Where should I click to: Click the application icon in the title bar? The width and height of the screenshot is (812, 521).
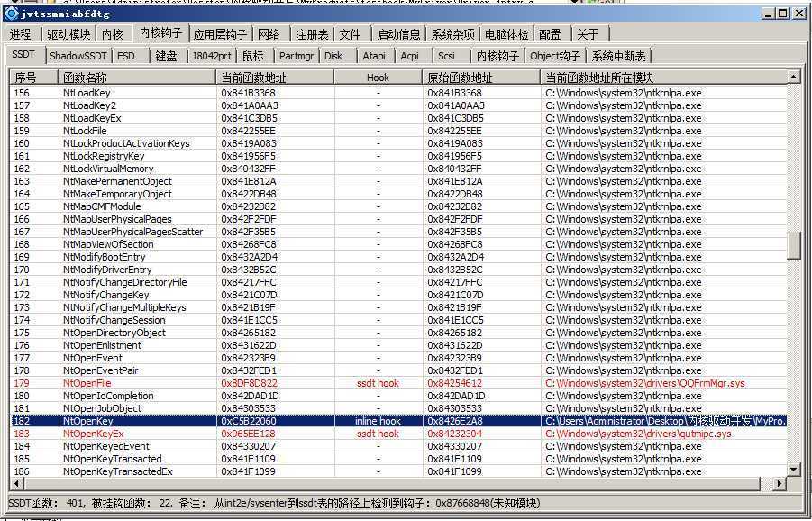pyautogui.click(x=11, y=13)
